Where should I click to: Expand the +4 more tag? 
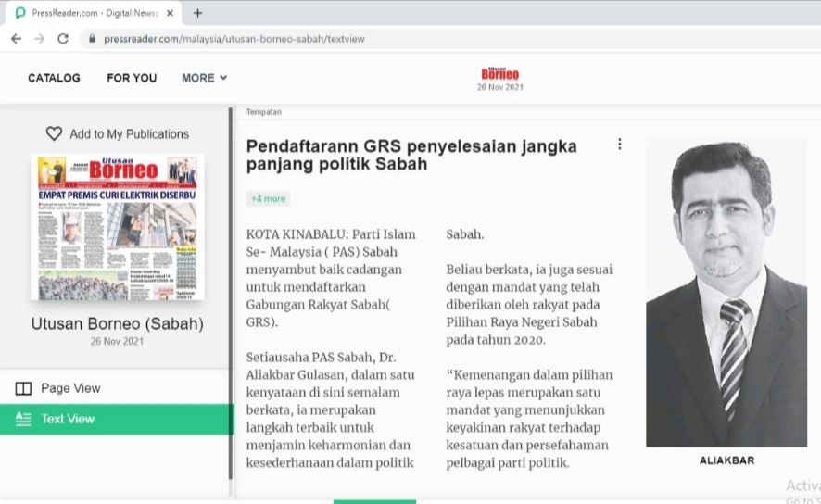click(x=268, y=199)
